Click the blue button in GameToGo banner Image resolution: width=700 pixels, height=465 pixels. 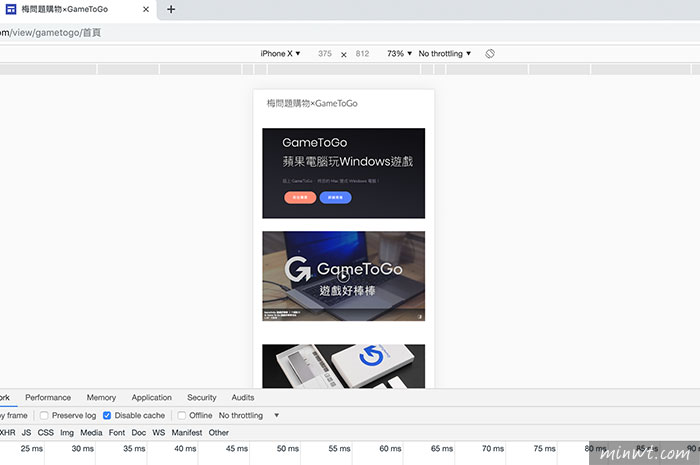pyautogui.click(x=335, y=197)
